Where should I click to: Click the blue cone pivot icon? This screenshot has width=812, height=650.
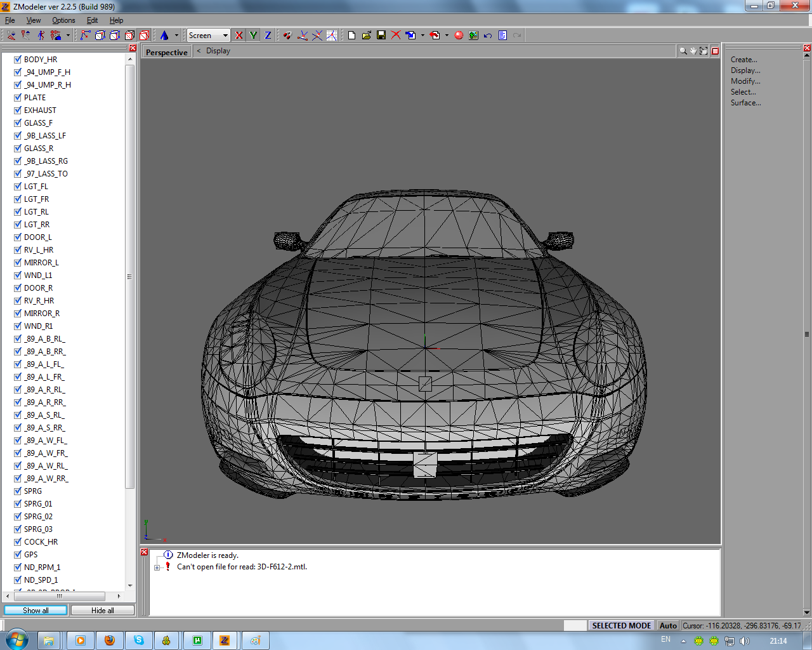[164, 36]
